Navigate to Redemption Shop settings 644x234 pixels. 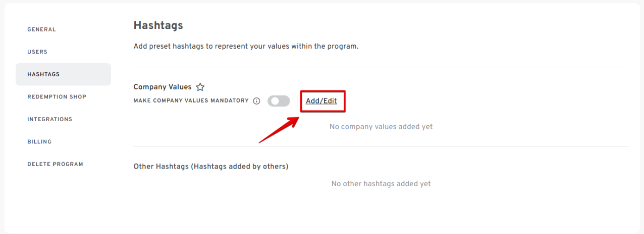(x=57, y=97)
